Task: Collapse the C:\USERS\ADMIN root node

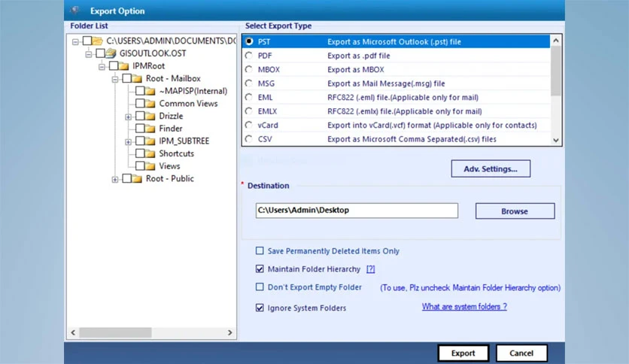Action: click(x=75, y=41)
